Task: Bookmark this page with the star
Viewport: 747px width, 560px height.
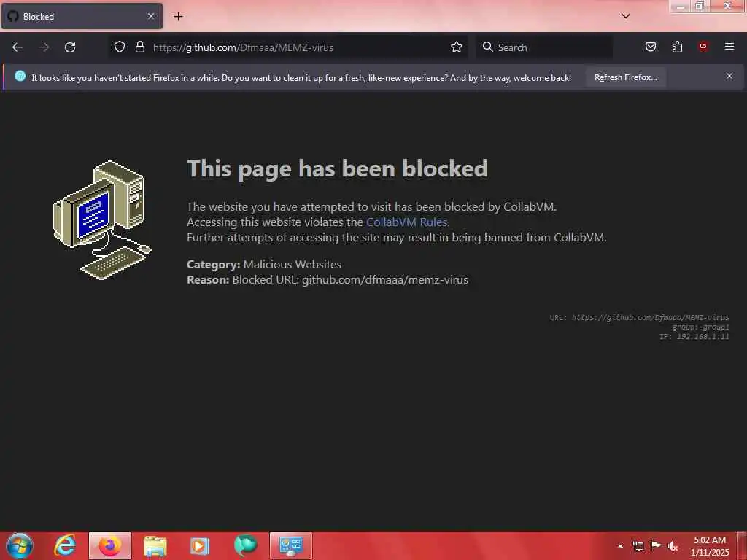Action: point(457,47)
